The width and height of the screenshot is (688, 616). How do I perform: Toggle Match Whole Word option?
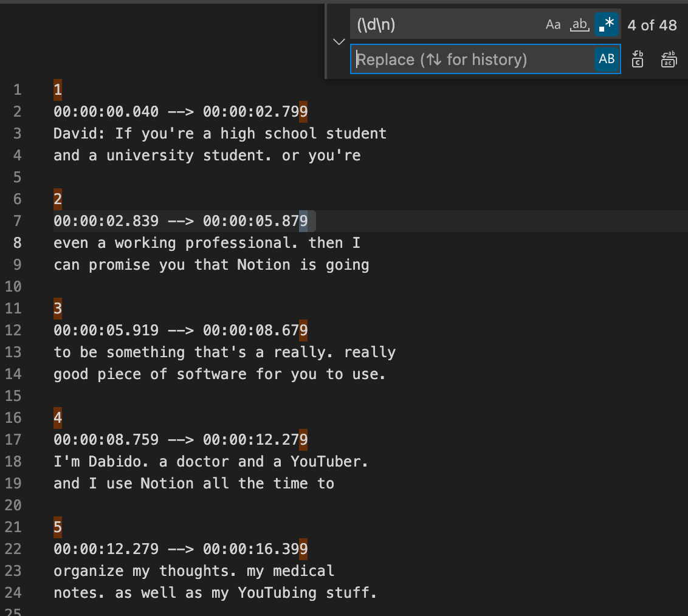[579, 24]
